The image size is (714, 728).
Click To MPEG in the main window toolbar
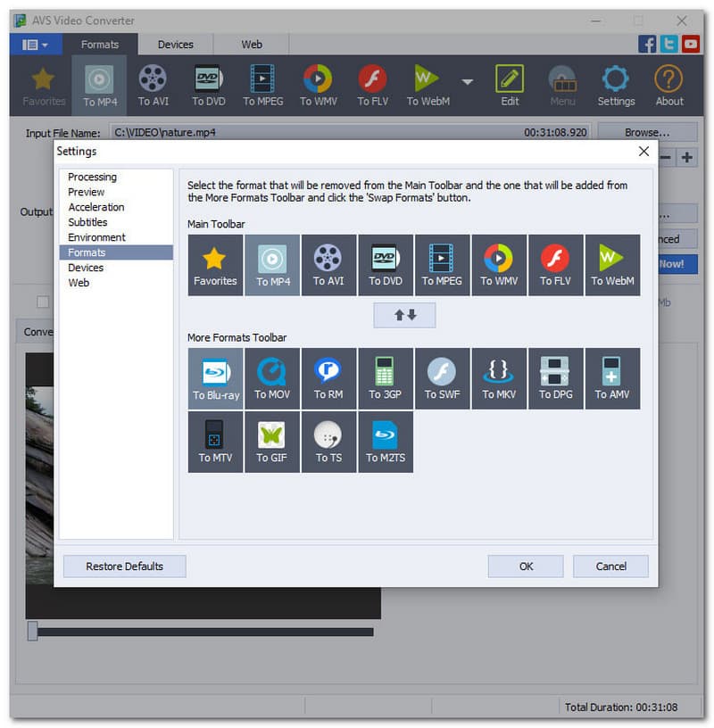263,86
